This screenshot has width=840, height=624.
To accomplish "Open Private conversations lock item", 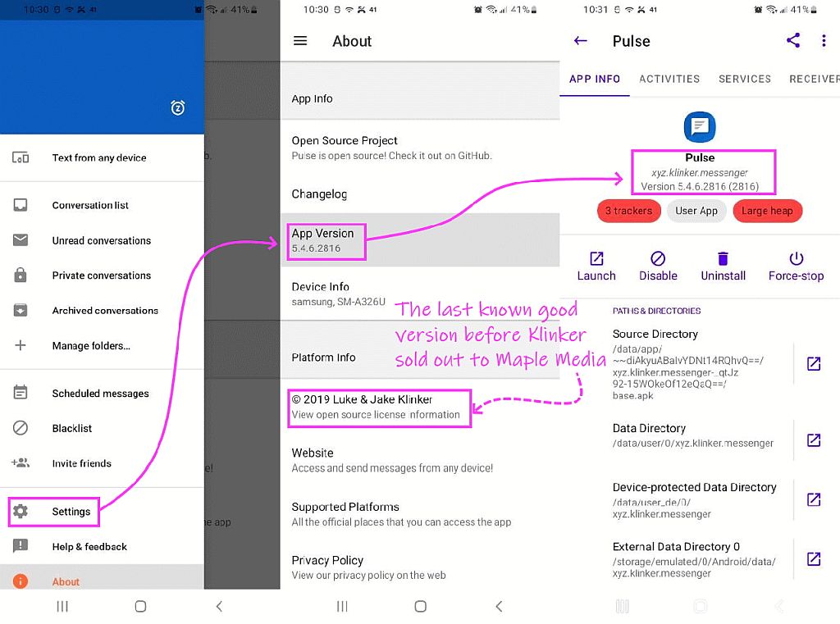I will click(102, 276).
